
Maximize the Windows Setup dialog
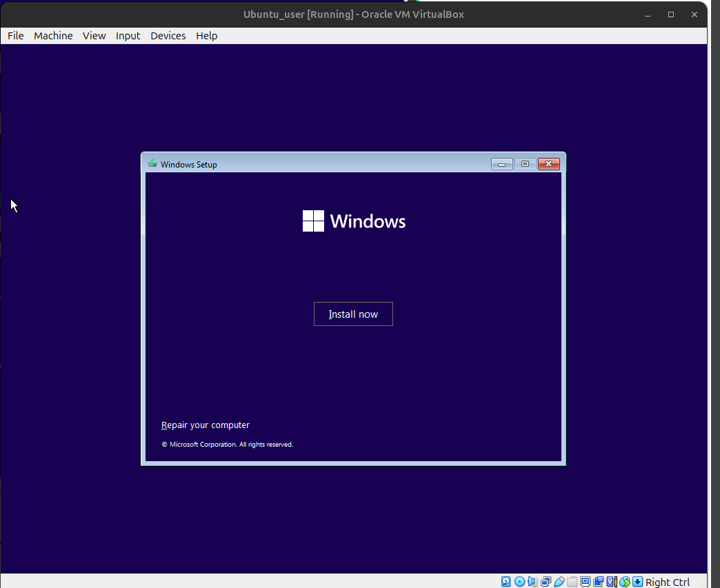tap(525, 164)
